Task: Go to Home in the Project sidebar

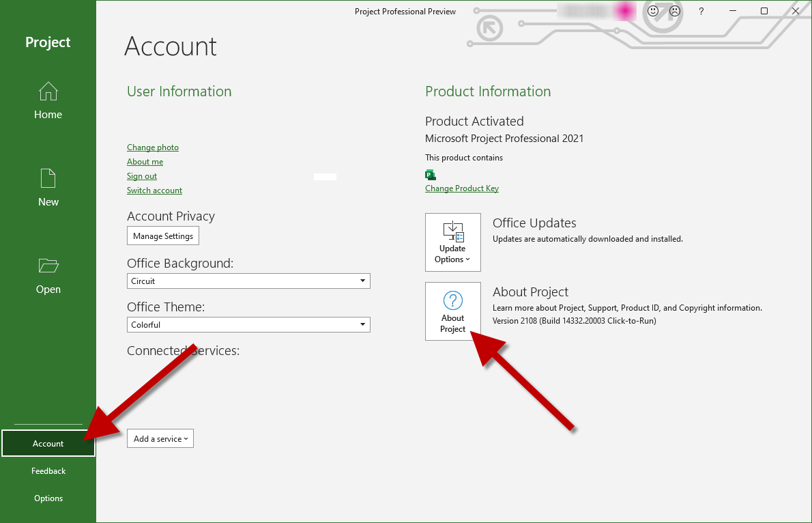Action: (48, 101)
